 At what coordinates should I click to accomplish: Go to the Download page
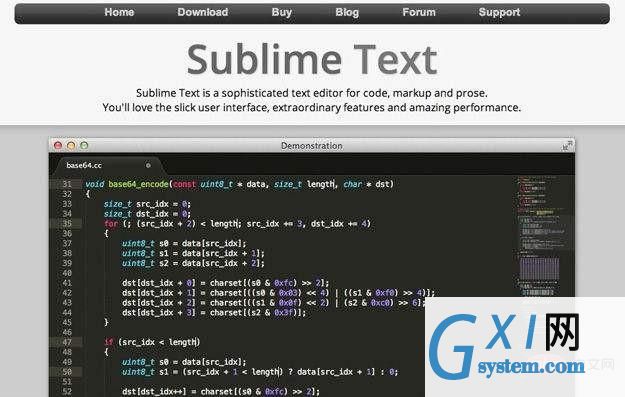pos(202,12)
